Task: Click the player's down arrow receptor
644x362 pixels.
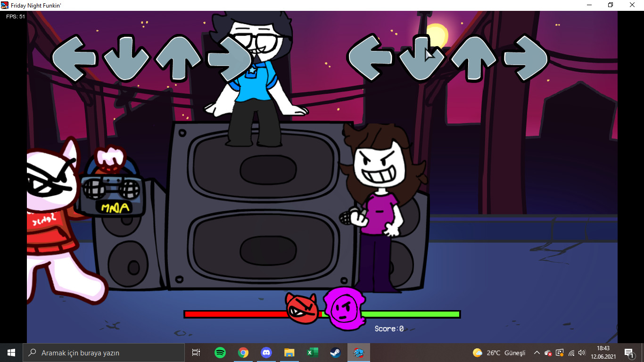Action: tap(421, 58)
